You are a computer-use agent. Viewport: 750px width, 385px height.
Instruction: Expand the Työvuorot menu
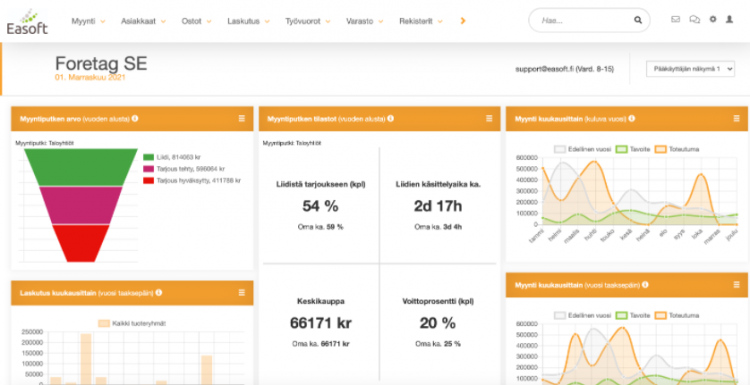click(309, 21)
